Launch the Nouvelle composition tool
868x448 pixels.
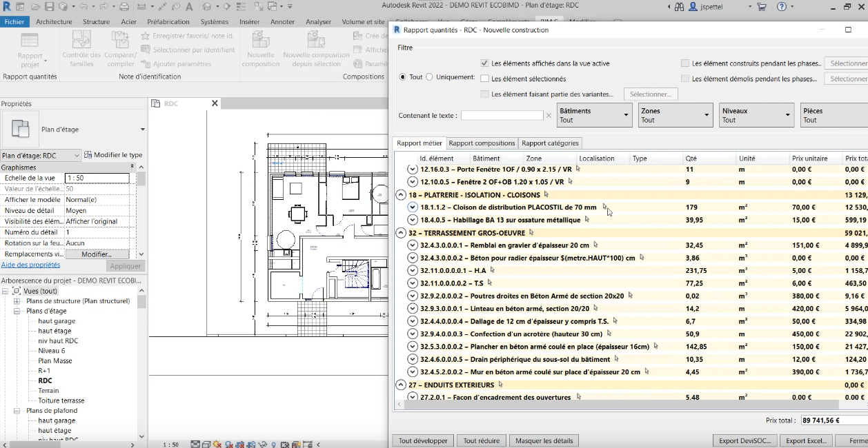pyautogui.click(x=260, y=49)
